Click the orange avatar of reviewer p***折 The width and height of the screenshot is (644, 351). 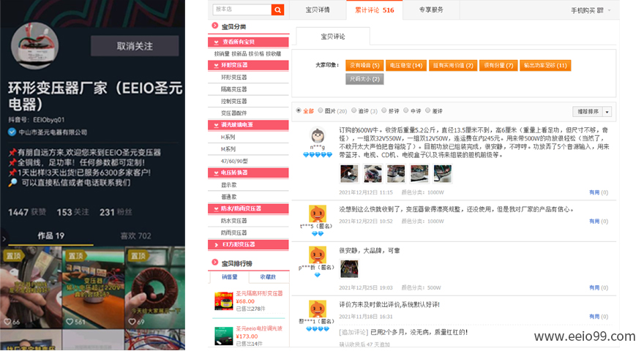[317, 256]
